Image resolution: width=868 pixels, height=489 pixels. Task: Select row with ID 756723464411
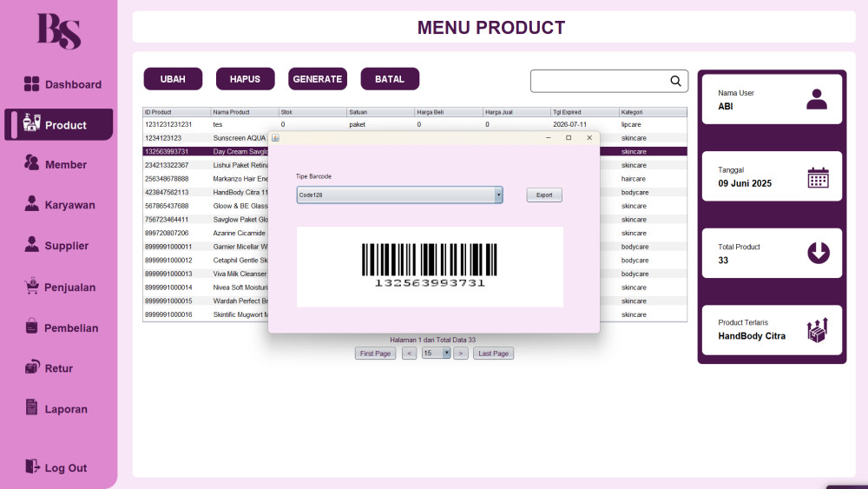206,219
